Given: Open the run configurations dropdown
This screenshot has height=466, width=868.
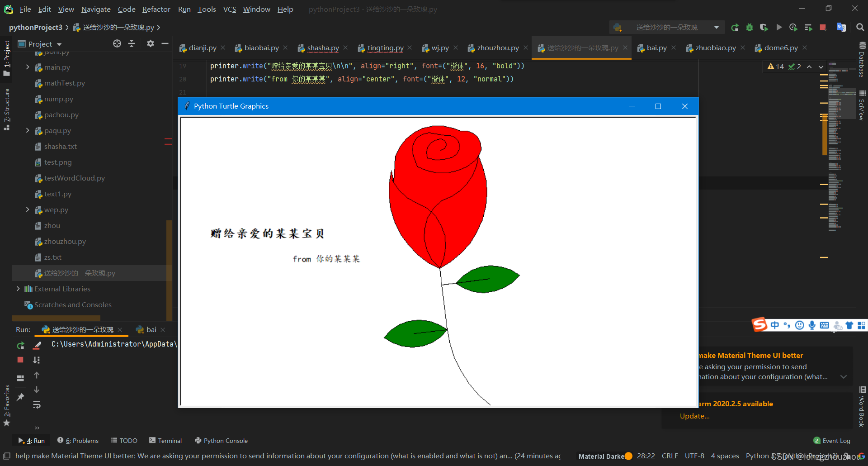Looking at the screenshot, I should (x=717, y=27).
